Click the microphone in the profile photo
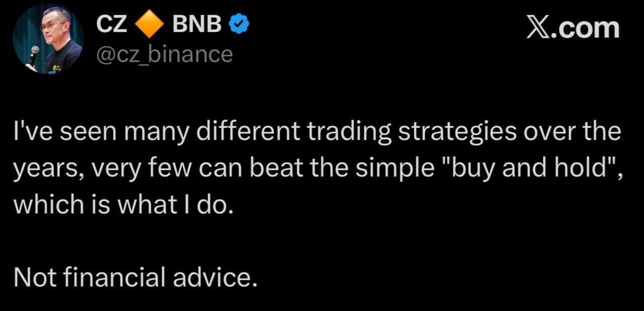Viewport: 644px width, 311px height. pos(34,53)
